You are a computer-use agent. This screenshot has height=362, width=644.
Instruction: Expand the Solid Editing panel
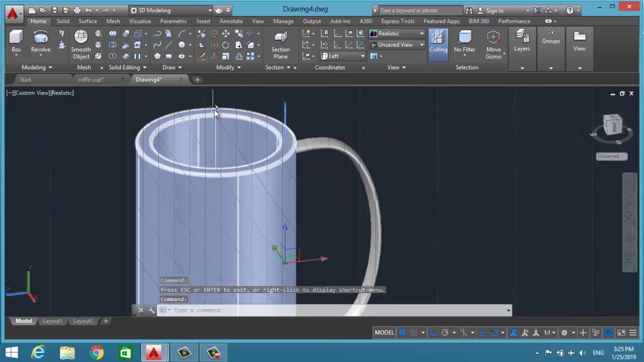pos(127,67)
